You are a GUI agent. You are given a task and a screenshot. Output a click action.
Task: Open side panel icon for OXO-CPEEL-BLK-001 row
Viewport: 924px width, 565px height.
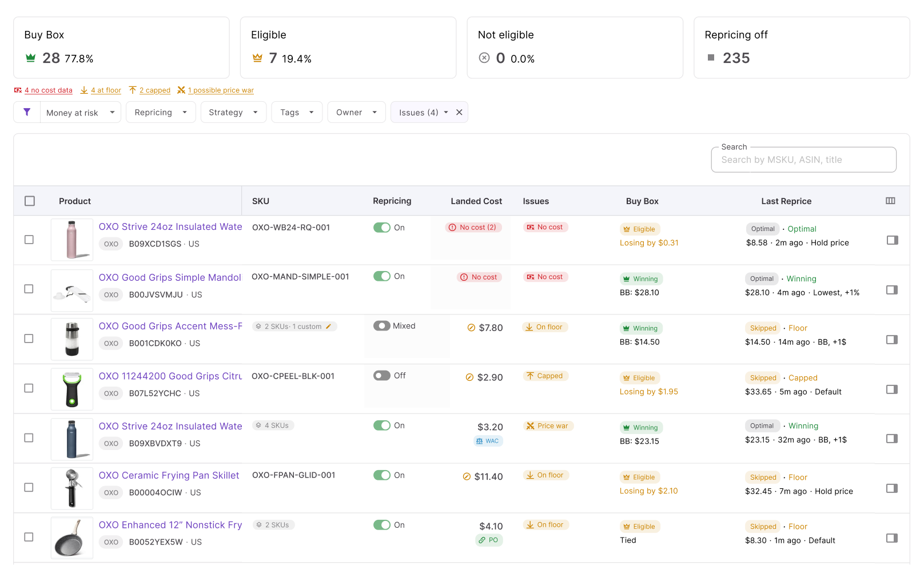pos(892,389)
